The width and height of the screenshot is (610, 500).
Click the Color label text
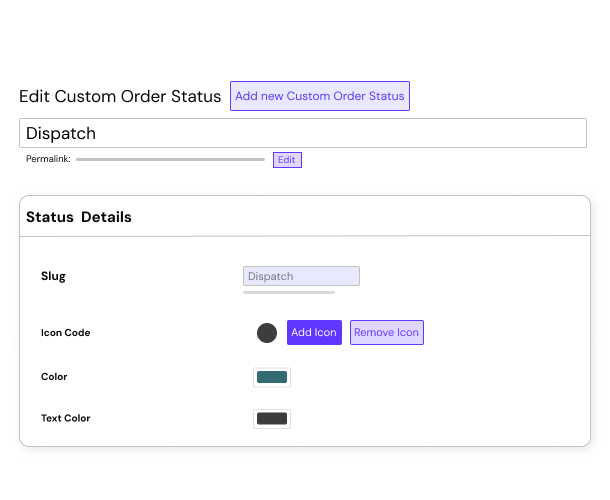(x=54, y=377)
